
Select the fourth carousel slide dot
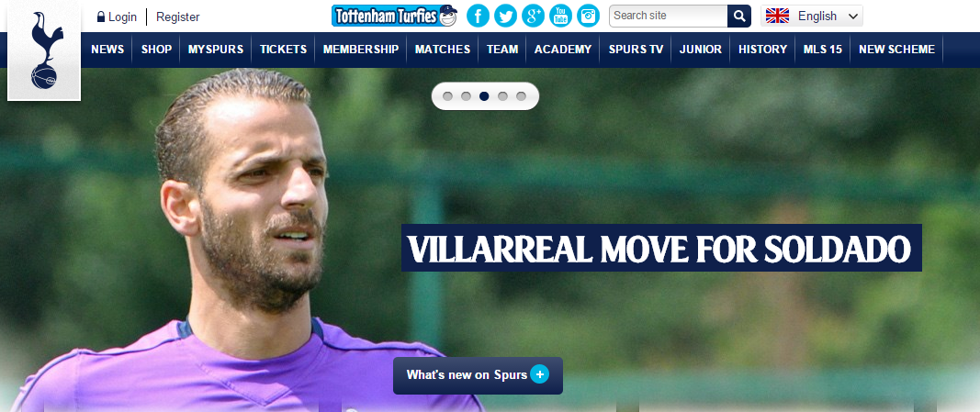pyautogui.click(x=502, y=96)
